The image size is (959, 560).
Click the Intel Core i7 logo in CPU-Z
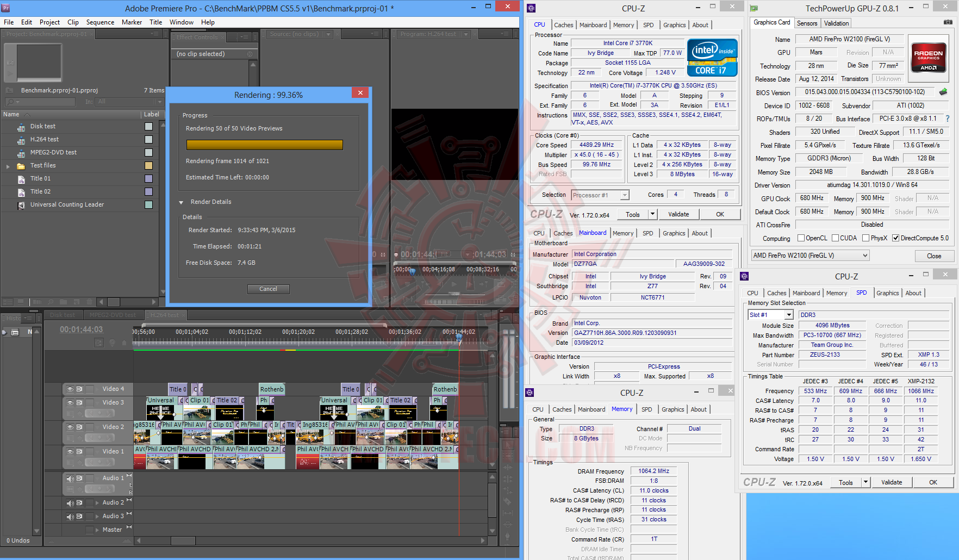click(712, 58)
